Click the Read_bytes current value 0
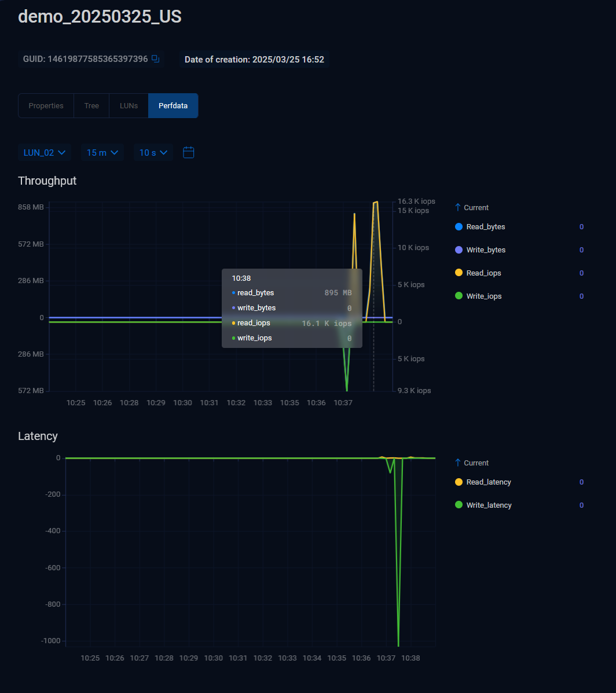The width and height of the screenshot is (616, 693). coord(581,227)
